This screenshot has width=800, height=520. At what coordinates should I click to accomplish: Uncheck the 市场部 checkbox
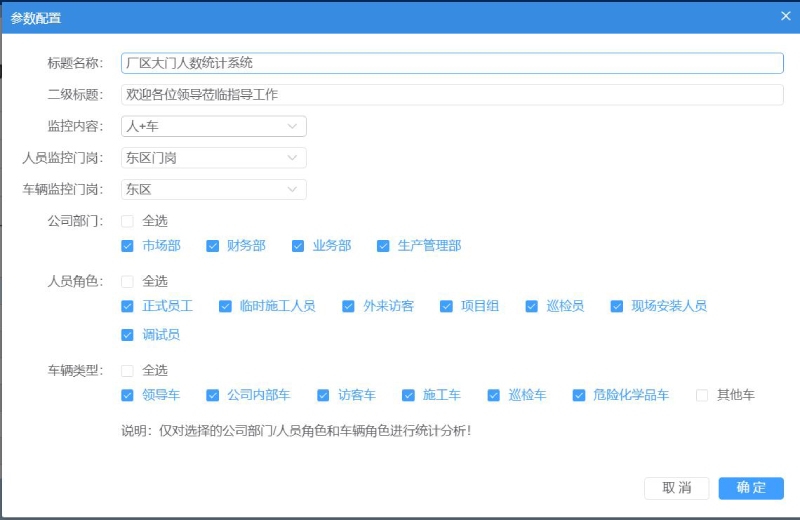coord(127,246)
